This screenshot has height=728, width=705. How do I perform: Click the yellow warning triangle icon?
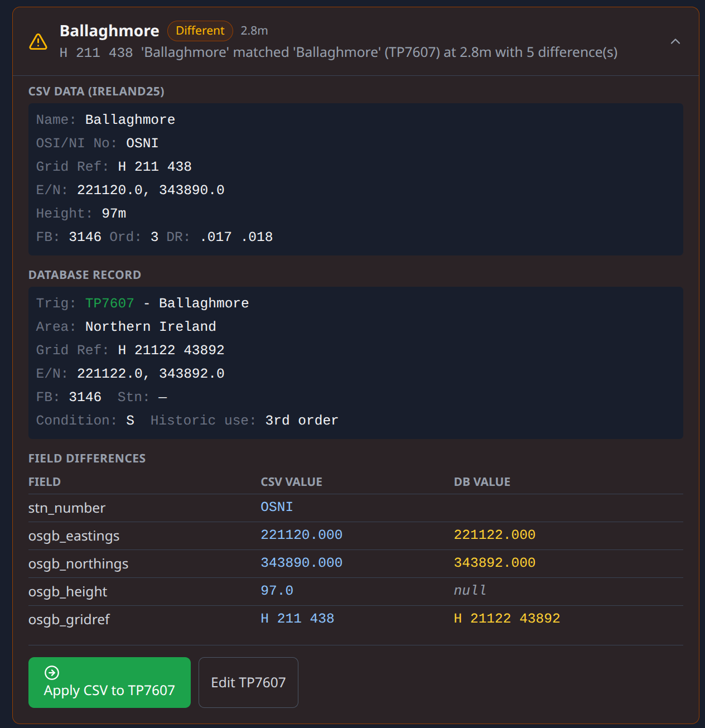coord(38,42)
